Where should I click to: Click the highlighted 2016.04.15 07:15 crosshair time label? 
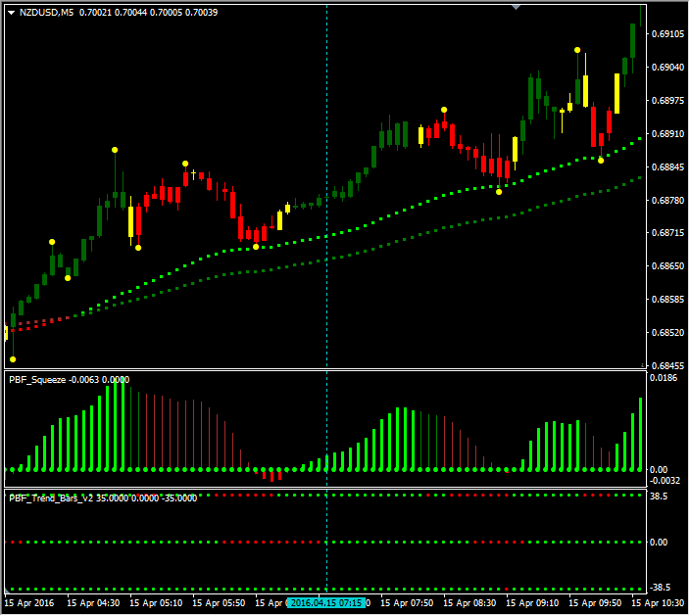326,603
